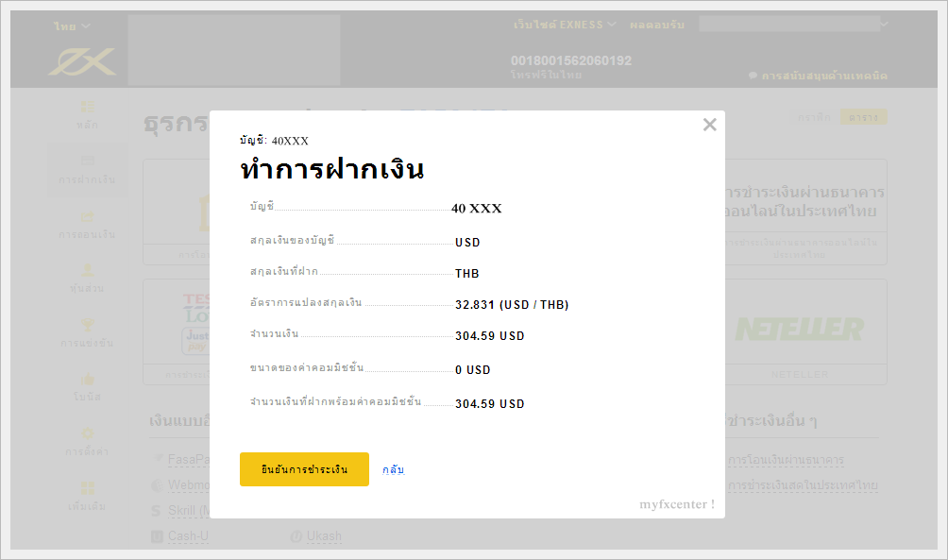948x560 pixels.
Task: Click the exchange rate 32.831 (USD / THB)
Action: tap(512, 305)
